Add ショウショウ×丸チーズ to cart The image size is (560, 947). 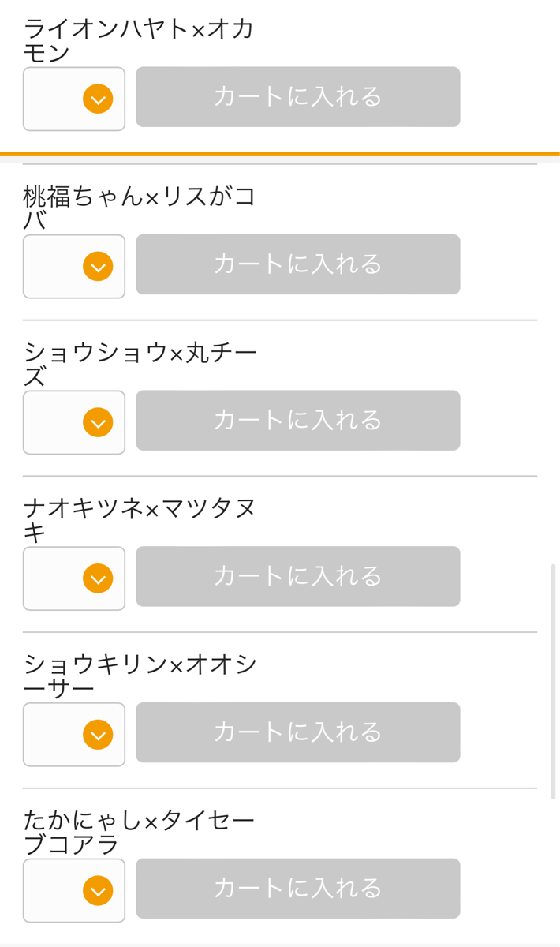(297, 421)
